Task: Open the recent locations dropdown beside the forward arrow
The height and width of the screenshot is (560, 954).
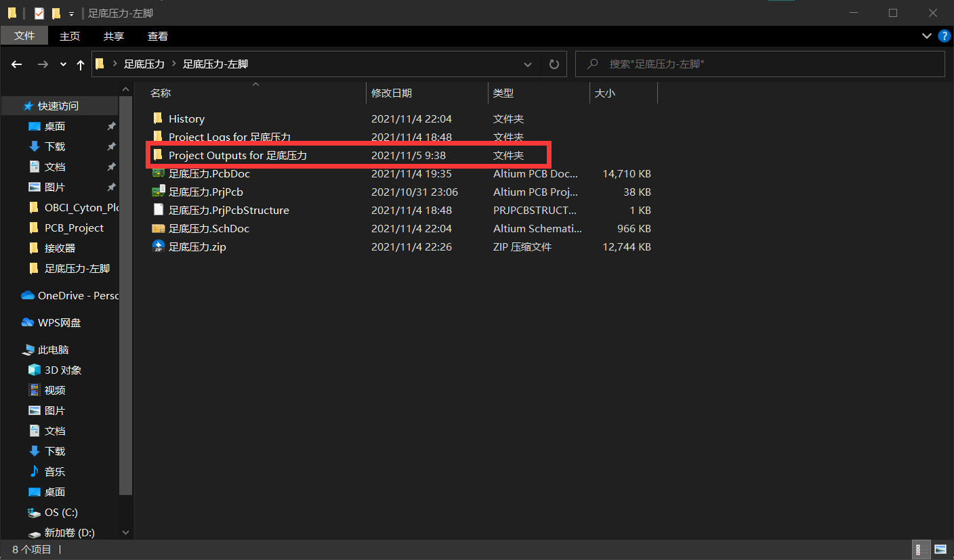Action: 62,64
